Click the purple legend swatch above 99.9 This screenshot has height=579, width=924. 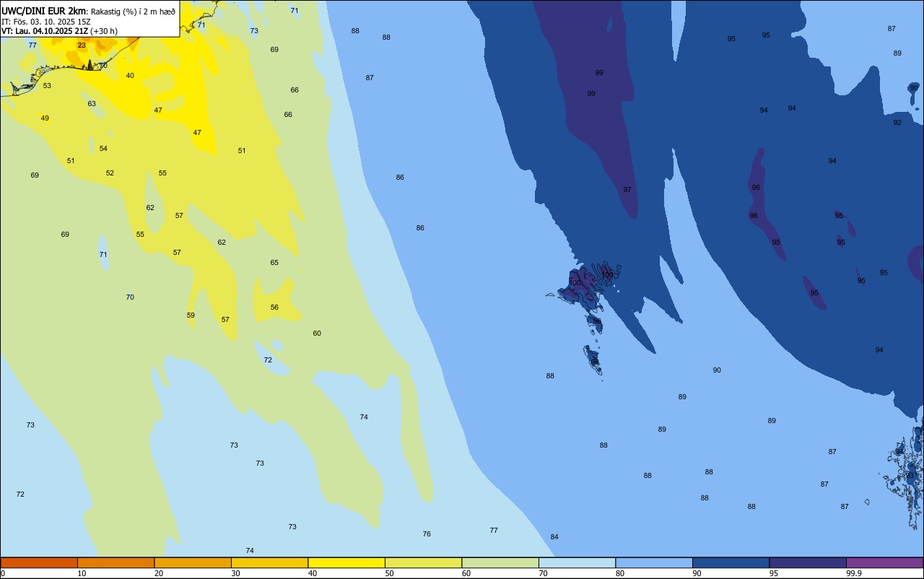click(884, 562)
